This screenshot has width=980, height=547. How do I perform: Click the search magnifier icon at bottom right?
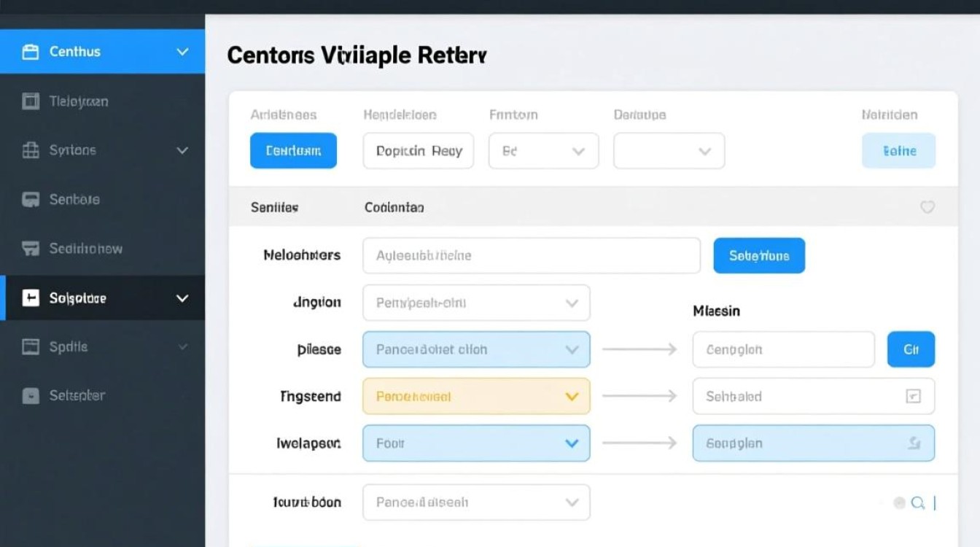coord(918,503)
